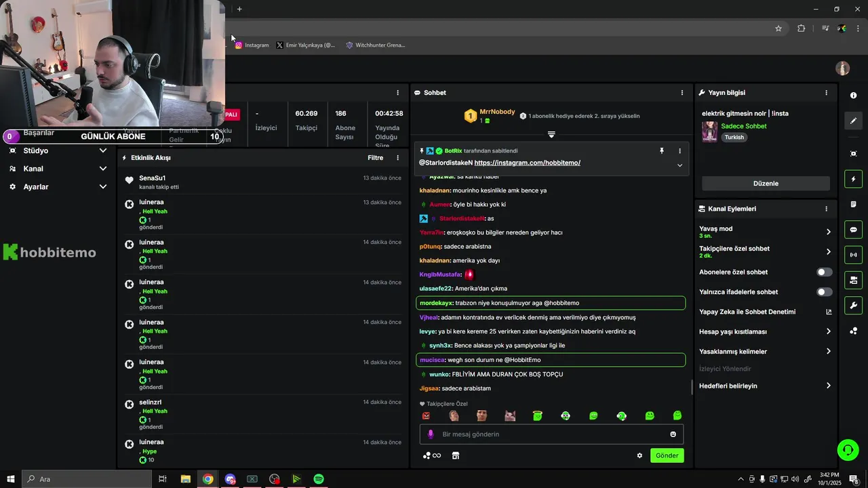The width and height of the screenshot is (868, 488).
Task: Open the document notes icon in right sidebar
Action: point(853,205)
